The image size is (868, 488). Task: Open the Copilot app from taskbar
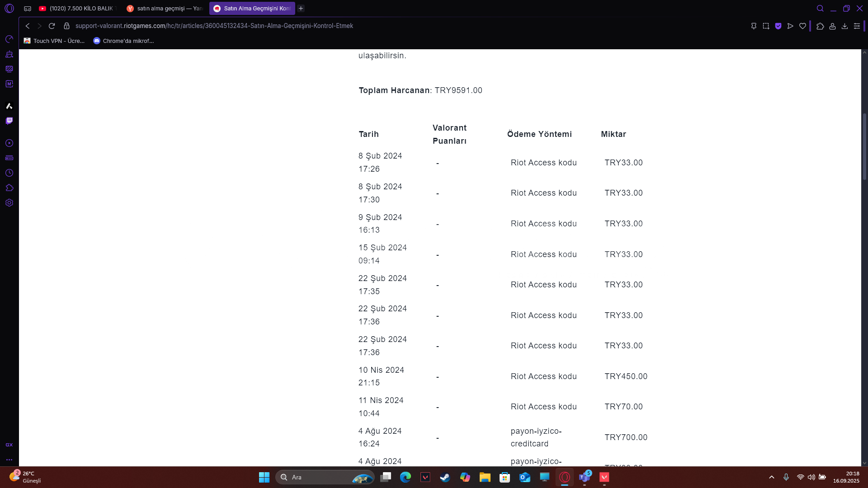(465, 477)
